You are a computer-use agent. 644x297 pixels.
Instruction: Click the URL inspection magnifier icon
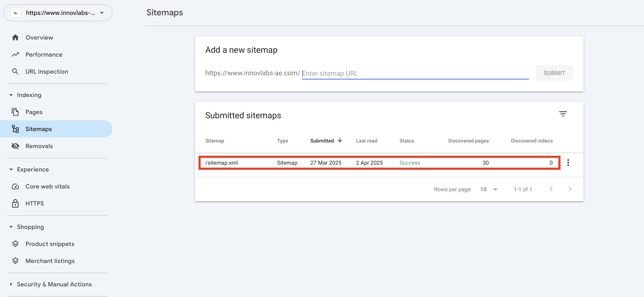[x=15, y=71]
